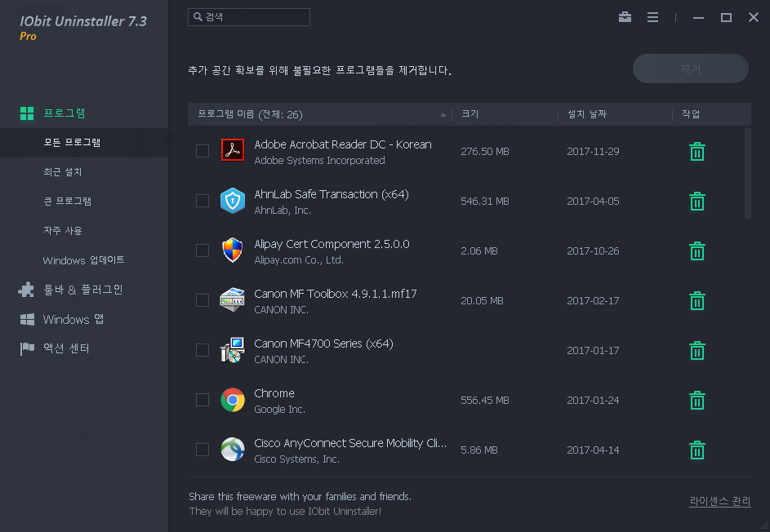Click the Chrome logo icon
Image resolution: width=770 pixels, height=532 pixels.
click(232, 400)
